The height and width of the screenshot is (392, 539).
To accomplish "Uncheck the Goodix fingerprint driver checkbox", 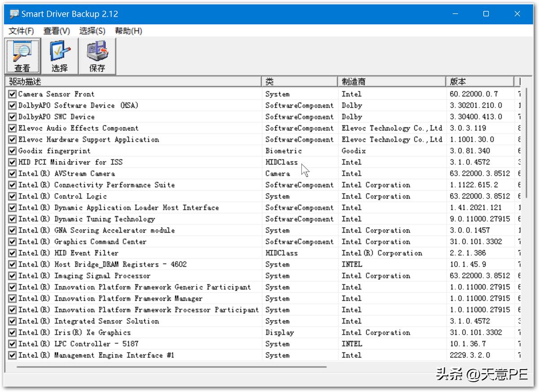I will [x=13, y=151].
